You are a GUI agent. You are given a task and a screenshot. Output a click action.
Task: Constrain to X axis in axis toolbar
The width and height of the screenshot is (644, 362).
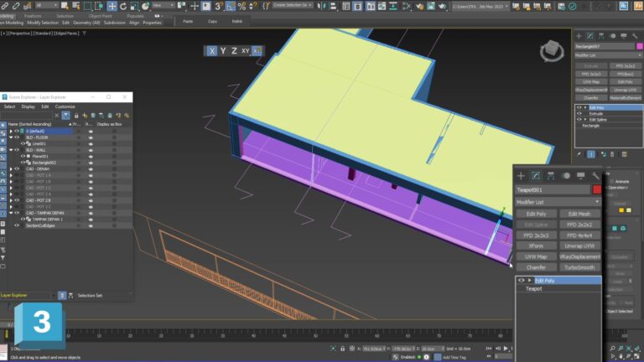pyautogui.click(x=211, y=51)
